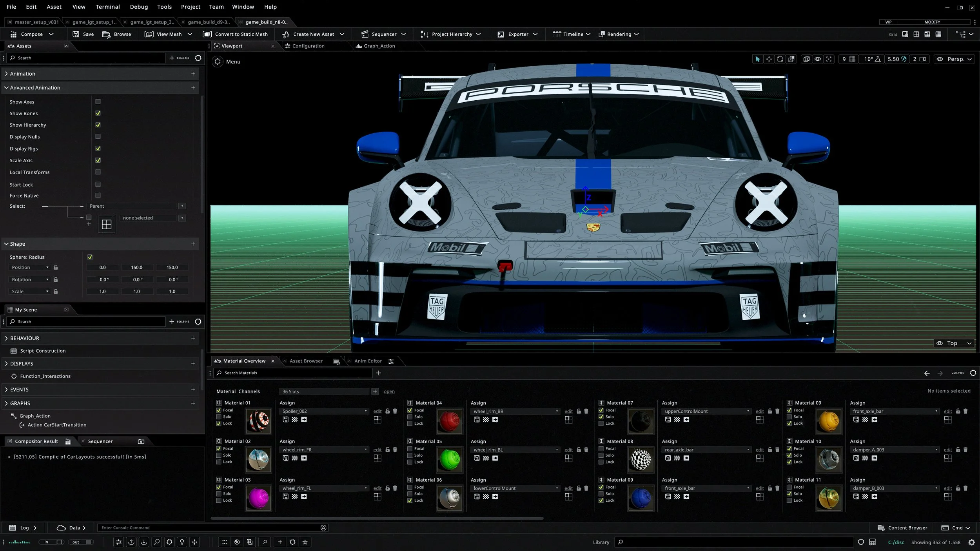
Task: Click the save icon under Spoiler_002
Action: 285,419
